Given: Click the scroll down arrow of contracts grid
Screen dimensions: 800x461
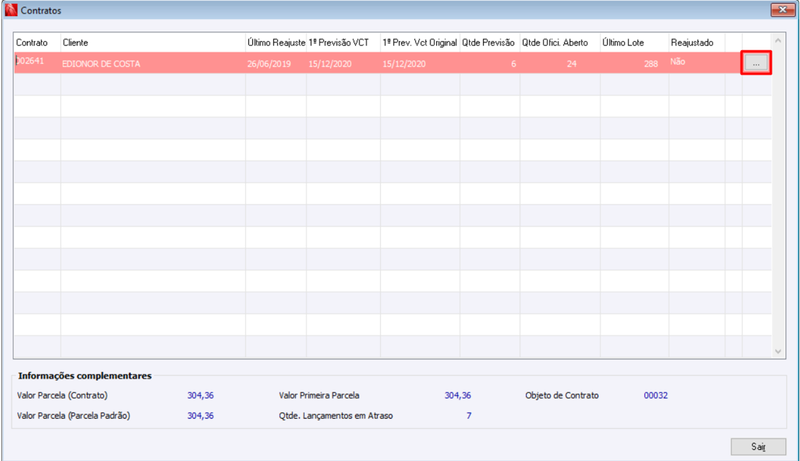Looking at the screenshot, I should pyautogui.click(x=778, y=351).
